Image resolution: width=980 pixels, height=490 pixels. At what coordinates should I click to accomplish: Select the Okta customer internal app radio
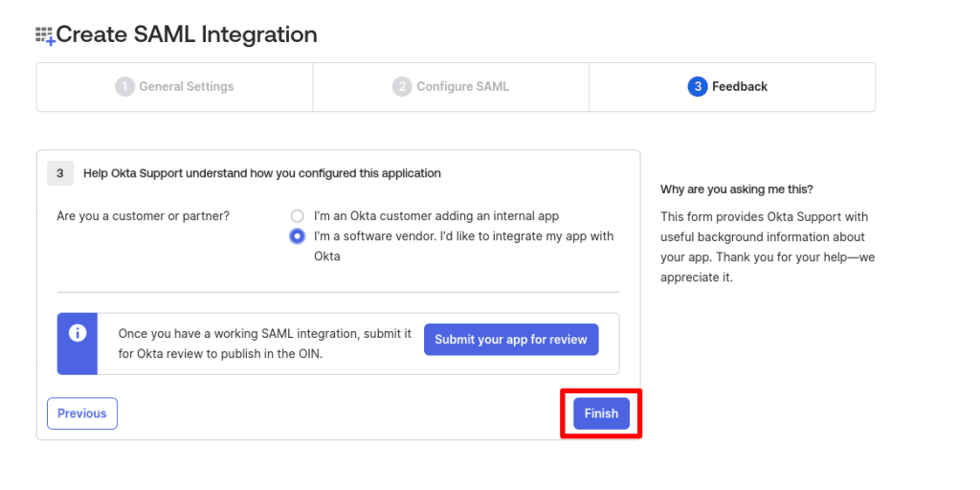point(297,216)
